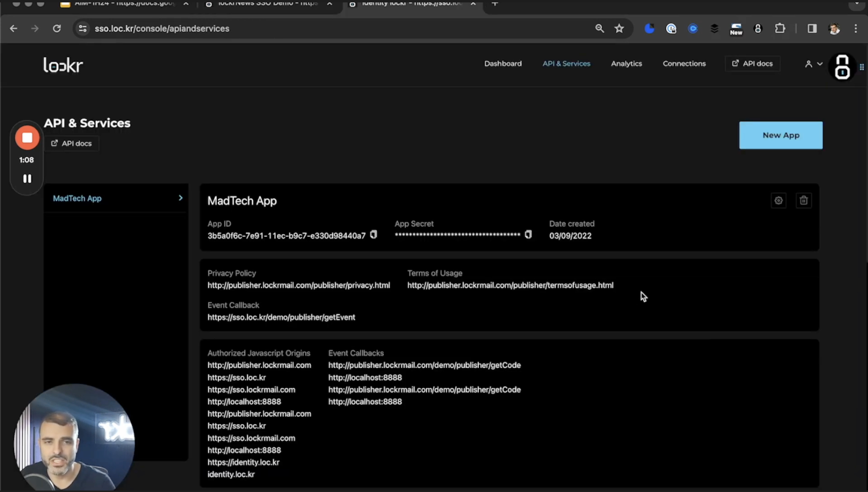Viewport: 868px width, 492px height.
Task: Open API docs in top navigation
Action: (x=752, y=64)
